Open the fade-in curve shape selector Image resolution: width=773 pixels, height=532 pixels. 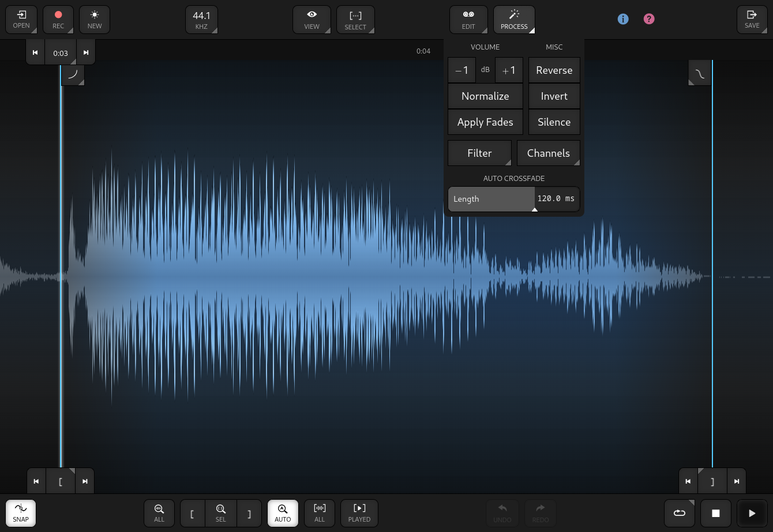[x=73, y=74]
